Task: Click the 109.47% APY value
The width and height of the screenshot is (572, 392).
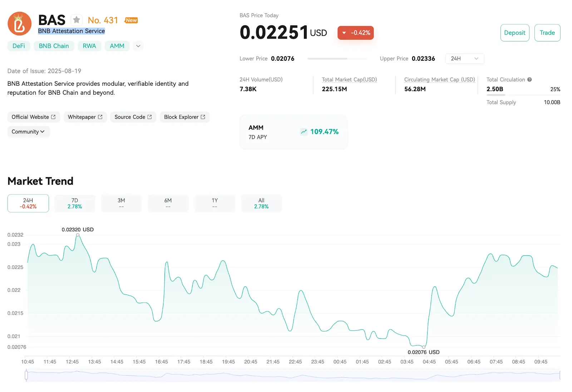Action: click(x=324, y=132)
